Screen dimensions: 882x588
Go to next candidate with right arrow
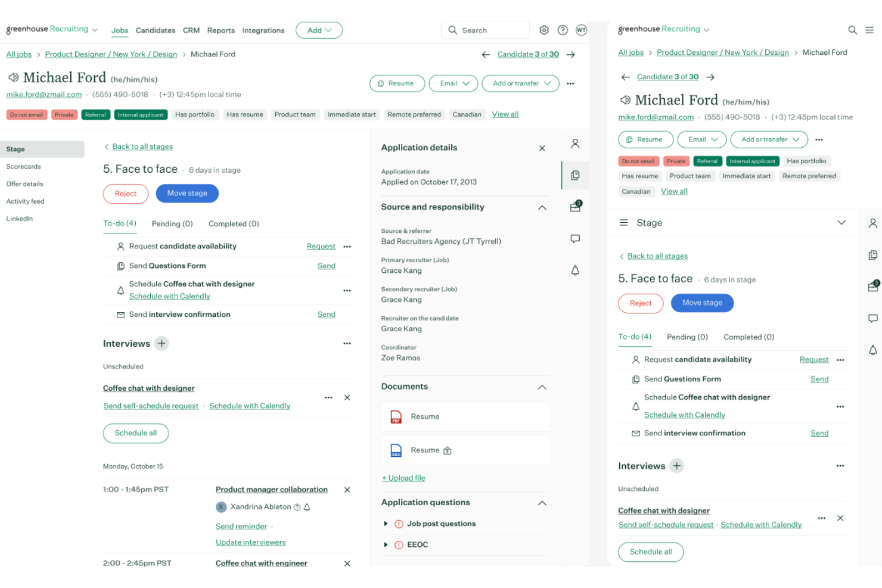click(x=571, y=55)
